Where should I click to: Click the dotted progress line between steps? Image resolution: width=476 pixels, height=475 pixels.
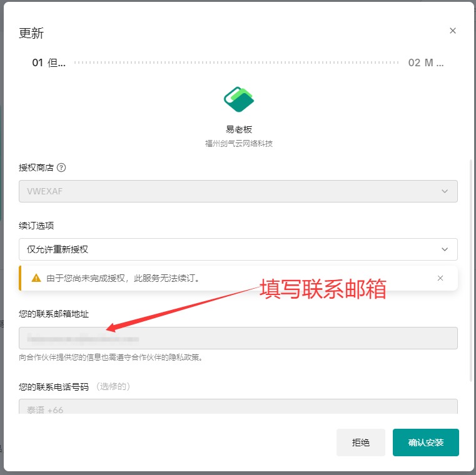236,62
